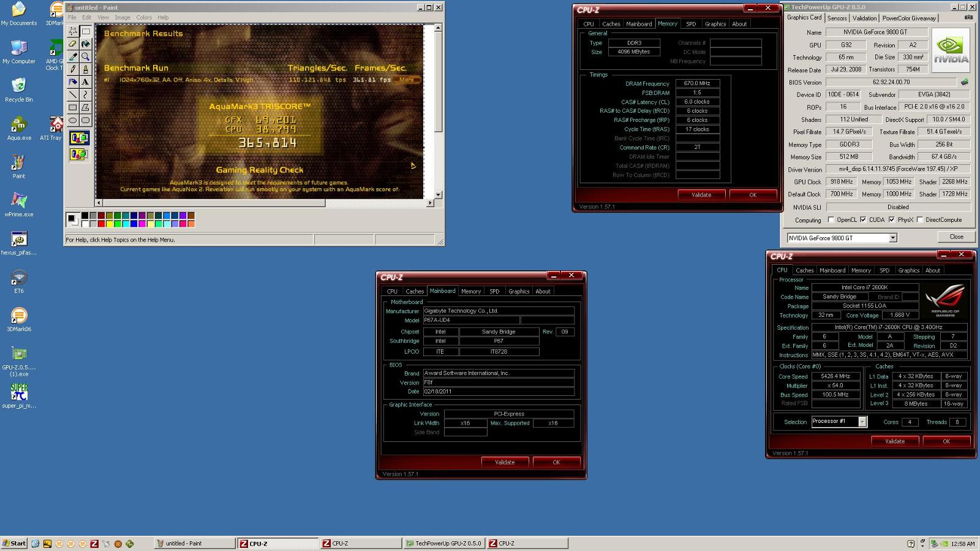
Task: Choose the Eraser tool in Paint
Action: point(73,44)
